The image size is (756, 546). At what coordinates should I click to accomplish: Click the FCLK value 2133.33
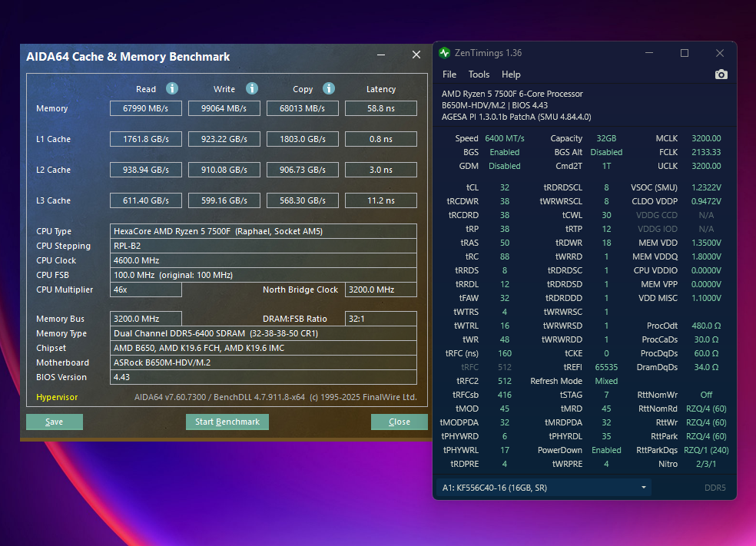[706, 152]
